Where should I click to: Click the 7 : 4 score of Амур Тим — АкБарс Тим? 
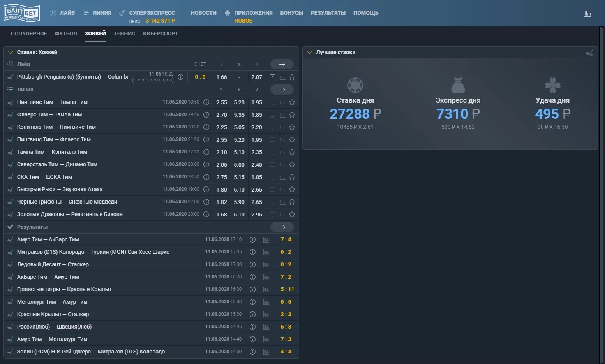click(x=286, y=239)
